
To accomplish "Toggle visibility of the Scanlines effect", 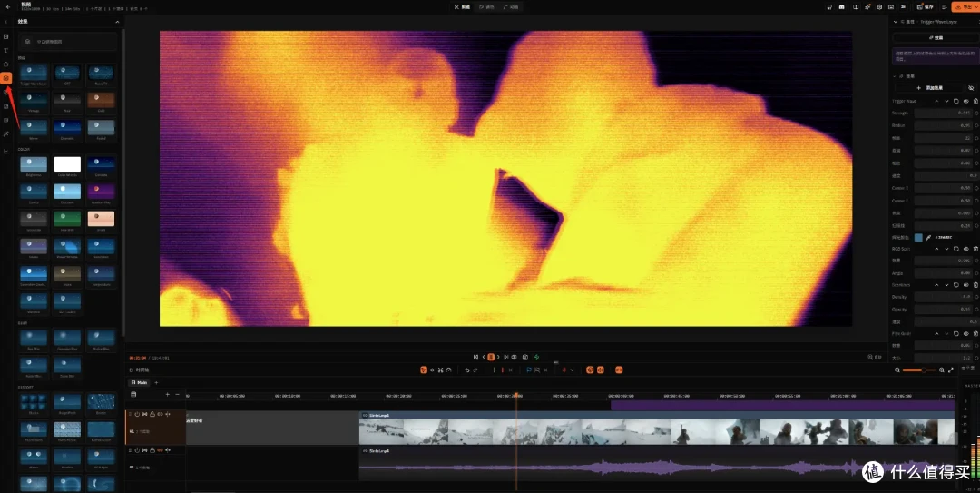I will [x=966, y=285].
